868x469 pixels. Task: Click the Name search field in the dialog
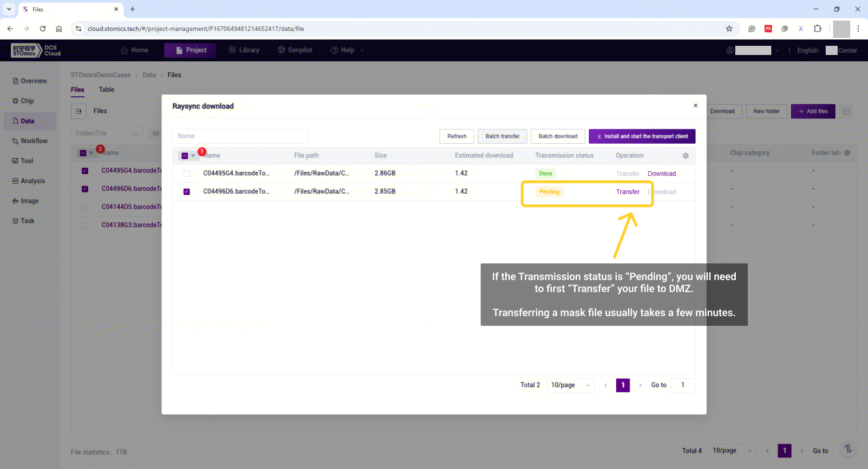(240, 136)
